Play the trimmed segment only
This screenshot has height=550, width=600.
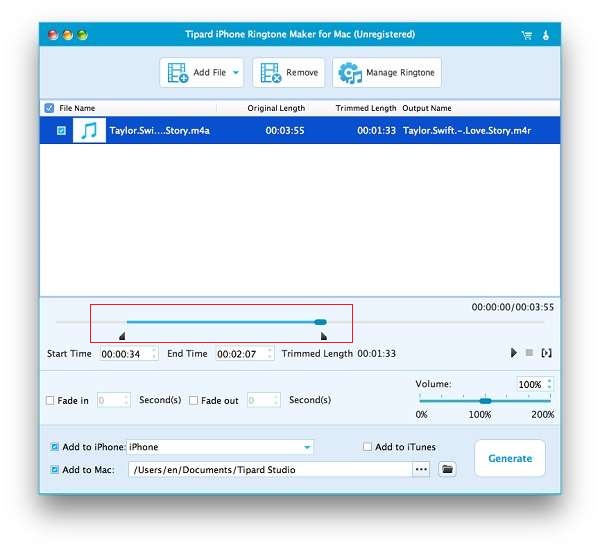[x=546, y=353]
